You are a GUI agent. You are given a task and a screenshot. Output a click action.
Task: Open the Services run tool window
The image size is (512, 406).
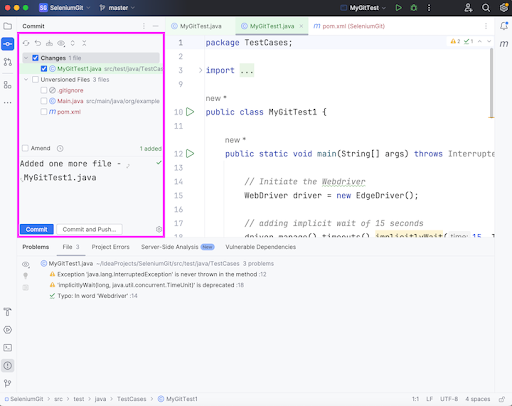[x=7, y=330]
